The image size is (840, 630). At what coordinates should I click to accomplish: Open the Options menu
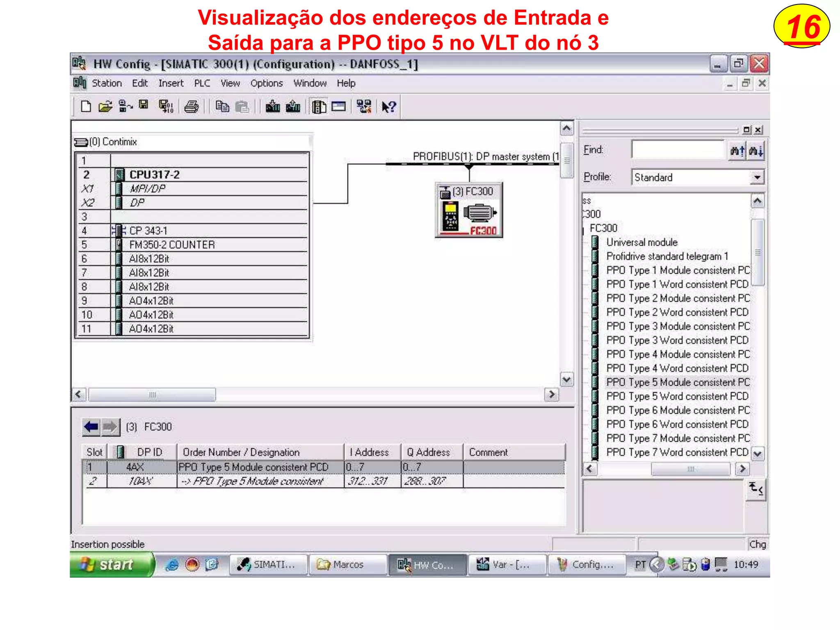[267, 83]
